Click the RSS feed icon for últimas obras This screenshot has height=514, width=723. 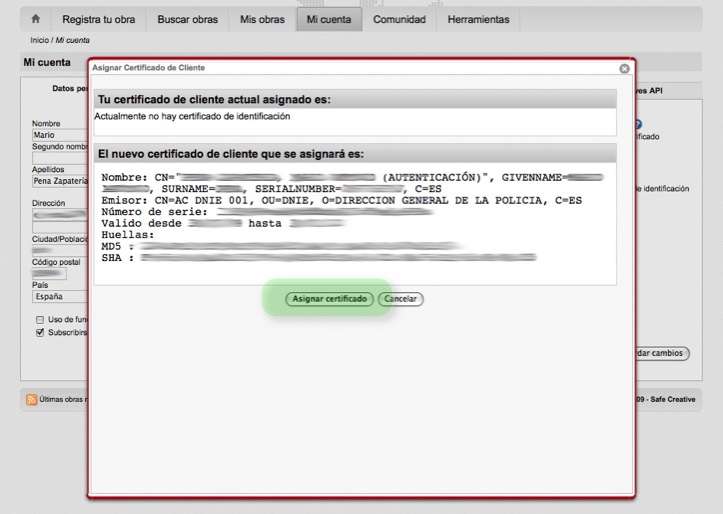point(32,400)
